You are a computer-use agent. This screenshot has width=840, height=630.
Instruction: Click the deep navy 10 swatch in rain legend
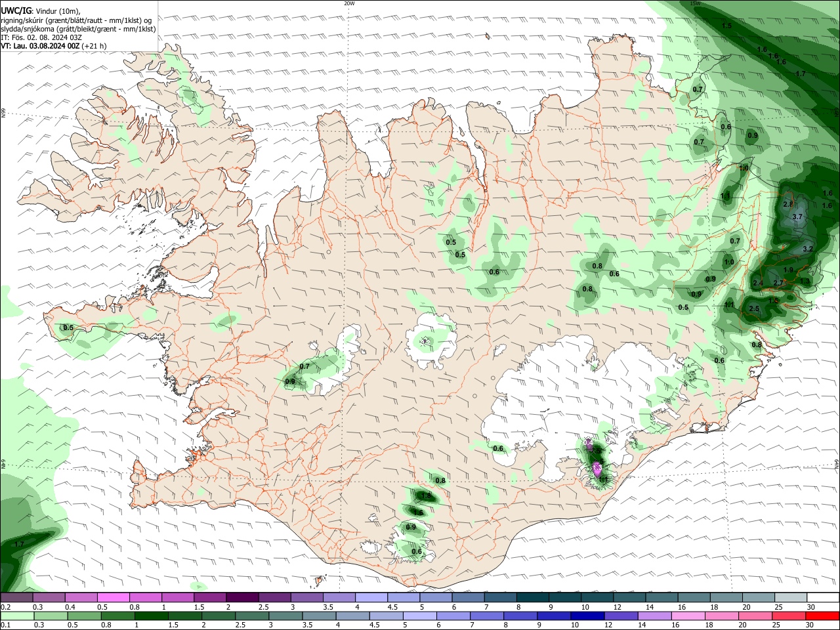pos(587,616)
